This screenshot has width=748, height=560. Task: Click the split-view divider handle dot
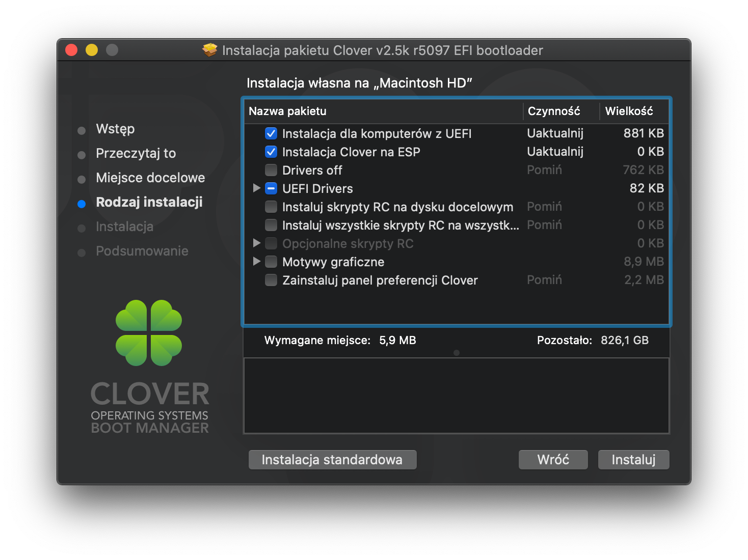457,353
